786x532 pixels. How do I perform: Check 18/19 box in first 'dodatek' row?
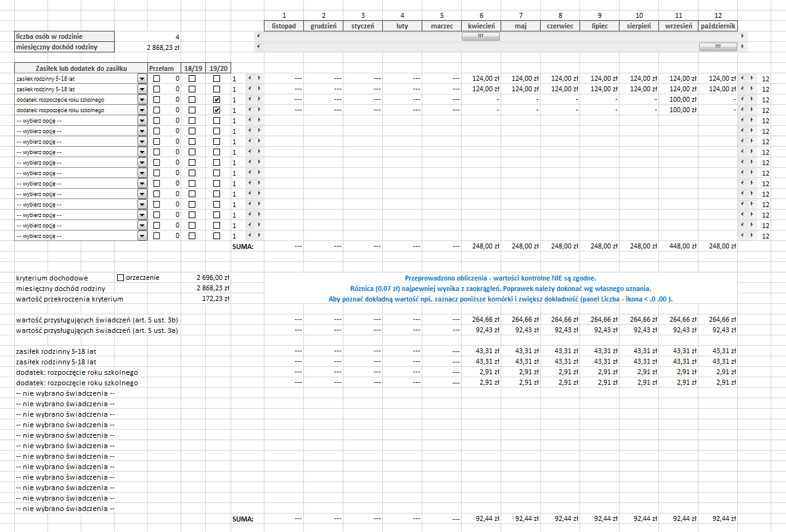192,100
